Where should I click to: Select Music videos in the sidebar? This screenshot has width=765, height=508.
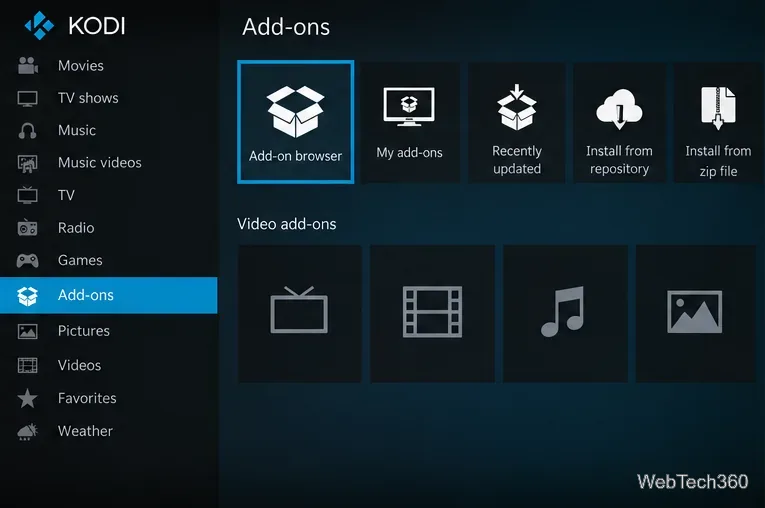tap(100, 163)
